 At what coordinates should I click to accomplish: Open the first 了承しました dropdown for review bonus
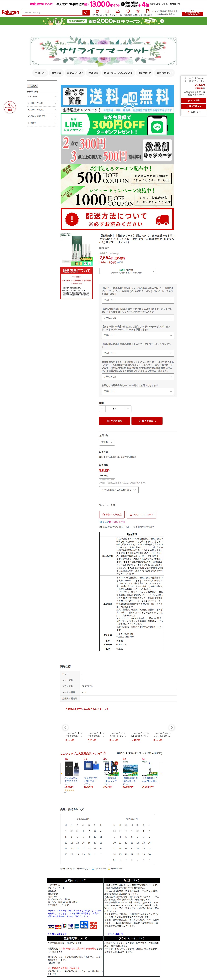point(138,300)
